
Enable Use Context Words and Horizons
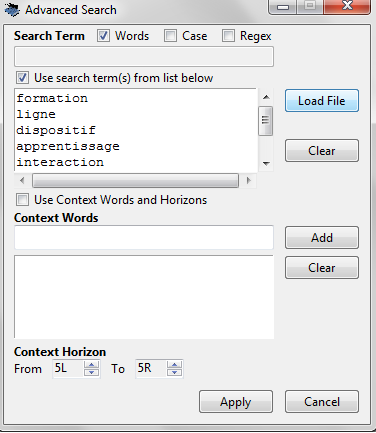coord(22,200)
